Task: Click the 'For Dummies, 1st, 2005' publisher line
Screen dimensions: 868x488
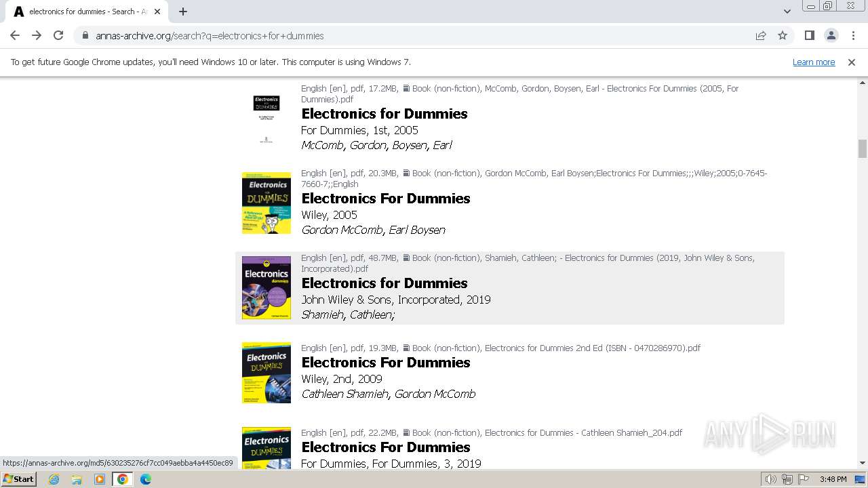Action: tap(359, 130)
